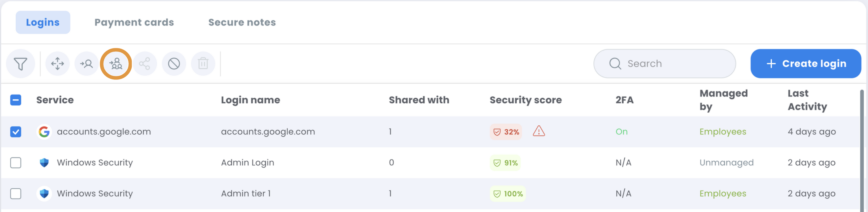
Task: Click the assign to user icon
Action: coord(87,64)
